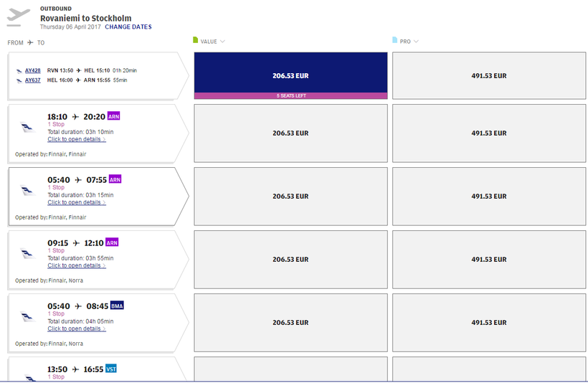Select VALUE fare for 05:40 to 07:55 flight
The image size is (588, 388).
290,197
